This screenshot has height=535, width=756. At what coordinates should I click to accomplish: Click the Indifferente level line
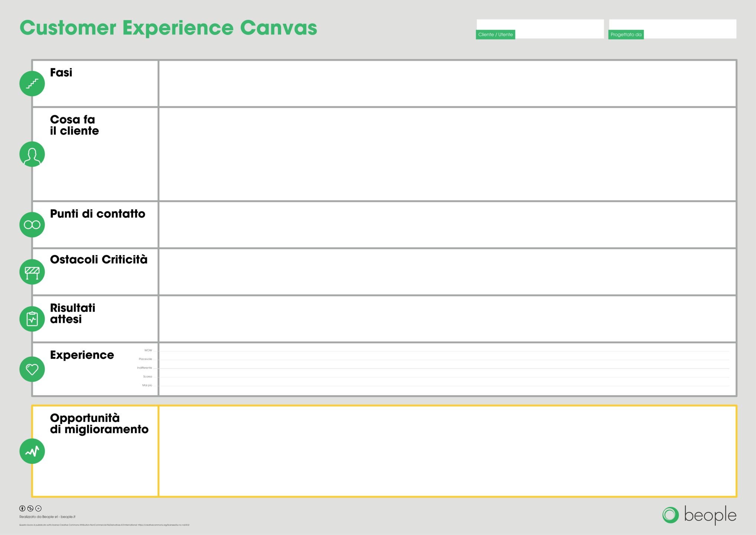pyautogui.click(x=444, y=368)
